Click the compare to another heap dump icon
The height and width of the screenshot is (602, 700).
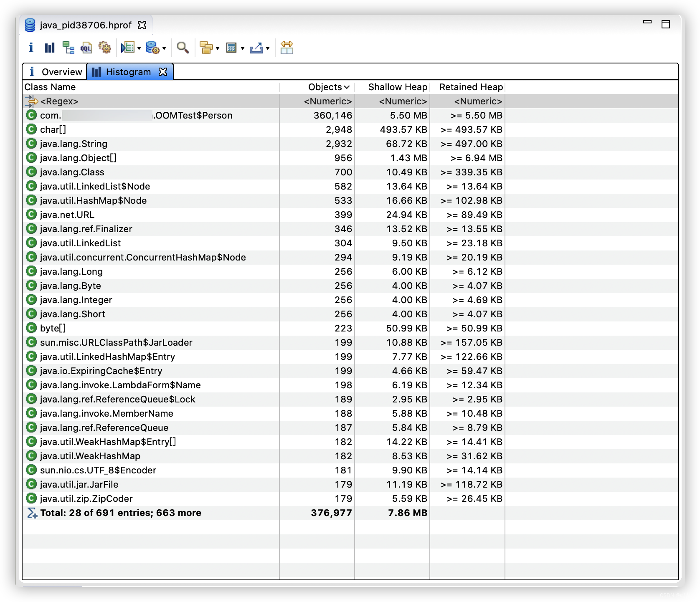point(287,48)
